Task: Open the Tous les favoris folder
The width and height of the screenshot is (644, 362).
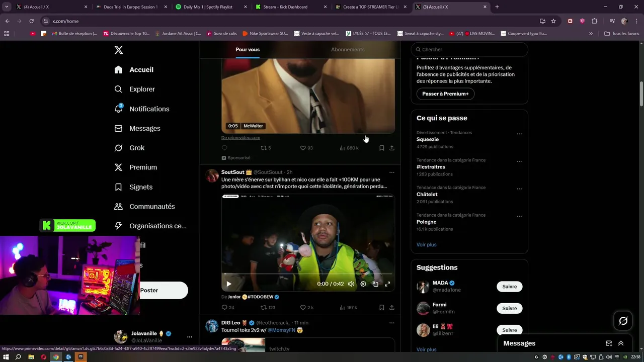Action: [x=622, y=34]
